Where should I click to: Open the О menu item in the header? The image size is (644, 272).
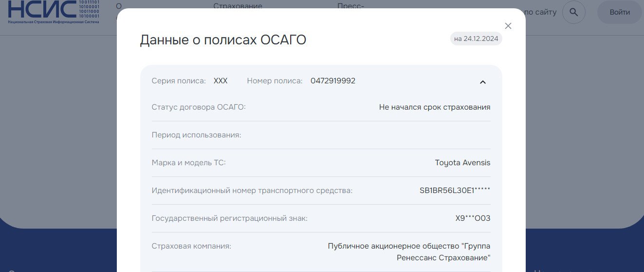118,6
